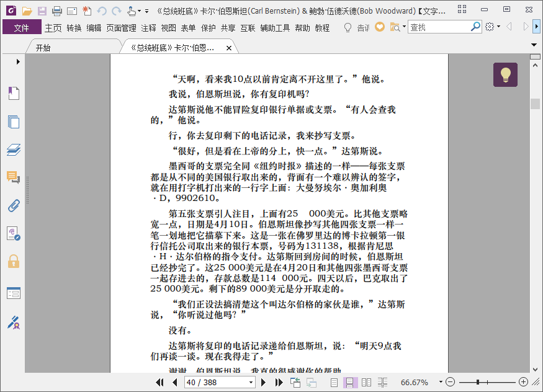Switch to continuous facing view mode
Image resolution: width=543 pixels, height=392 pixels.
383,382
